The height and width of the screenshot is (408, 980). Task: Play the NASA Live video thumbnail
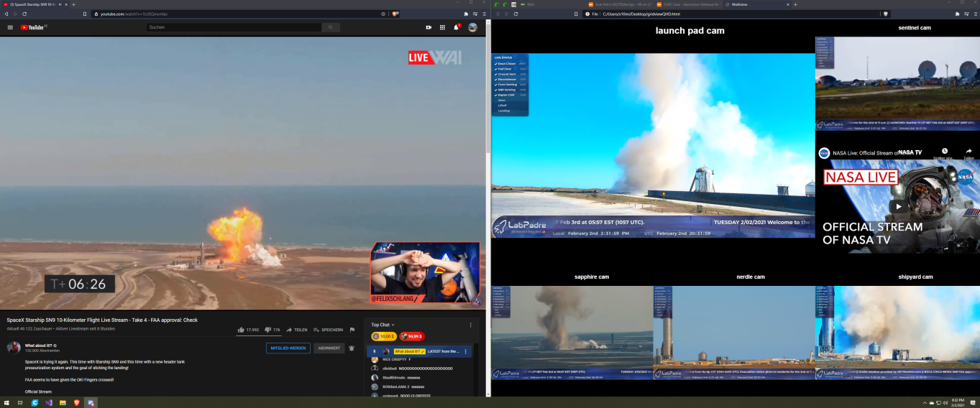898,206
